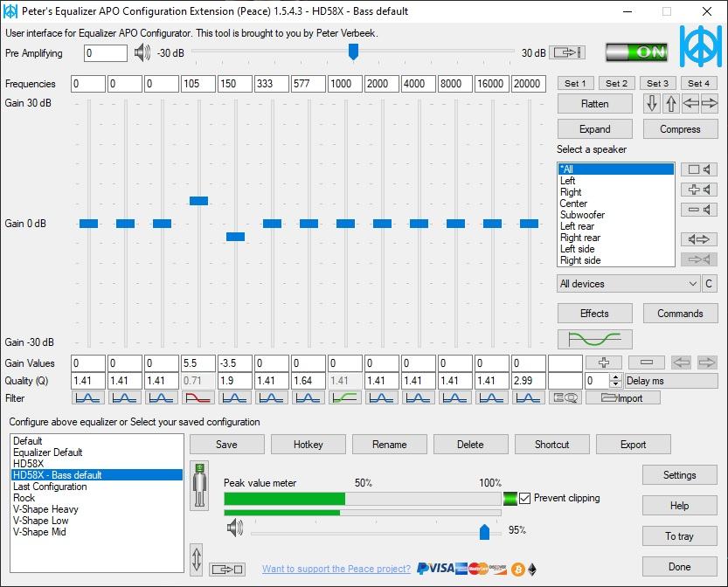The height and width of the screenshot is (587, 728).
Task: Click the Pre Amplifying value field
Action: (x=106, y=53)
